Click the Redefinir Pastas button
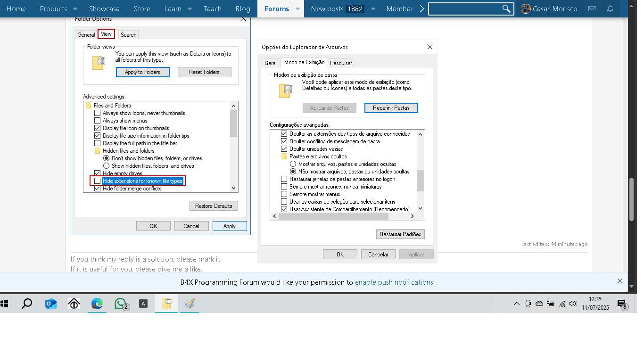Viewport: 644px width, 362px height. pyautogui.click(x=391, y=108)
